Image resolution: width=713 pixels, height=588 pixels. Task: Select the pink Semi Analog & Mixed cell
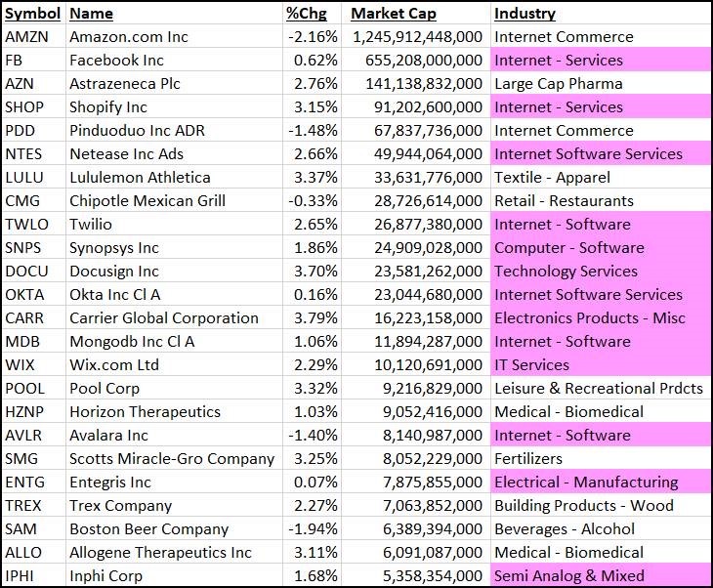coord(601,574)
